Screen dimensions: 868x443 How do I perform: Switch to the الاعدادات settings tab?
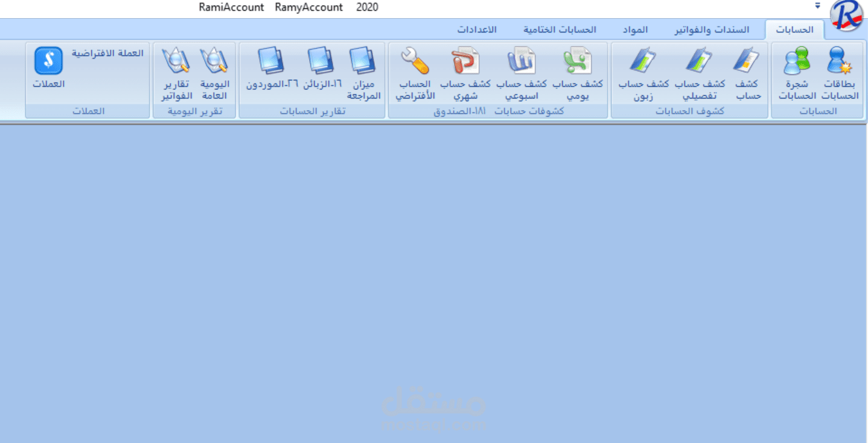pyautogui.click(x=477, y=30)
